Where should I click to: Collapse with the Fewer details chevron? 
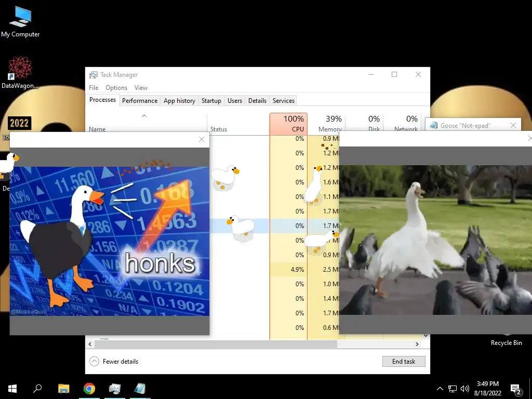click(95, 362)
